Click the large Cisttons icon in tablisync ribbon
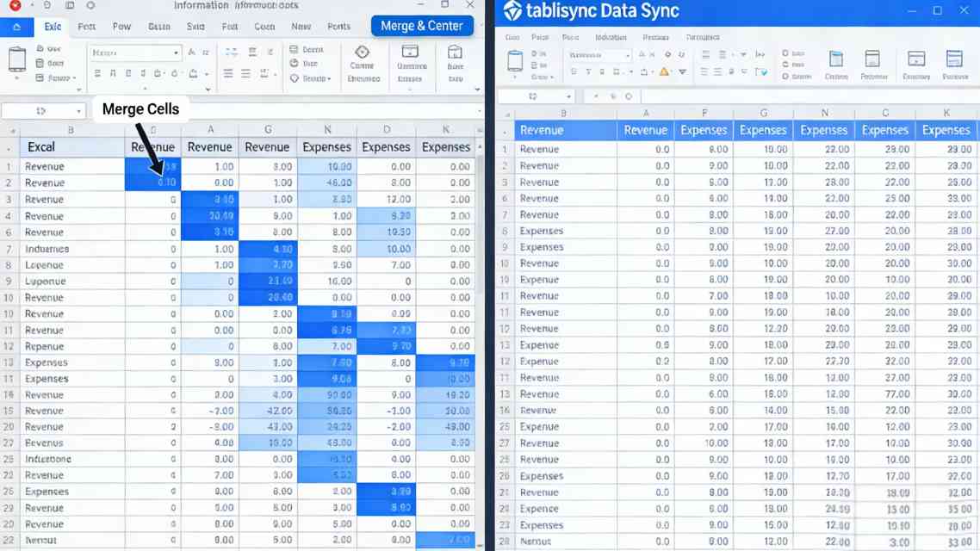This screenshot has width=980, height=551. 835,59
